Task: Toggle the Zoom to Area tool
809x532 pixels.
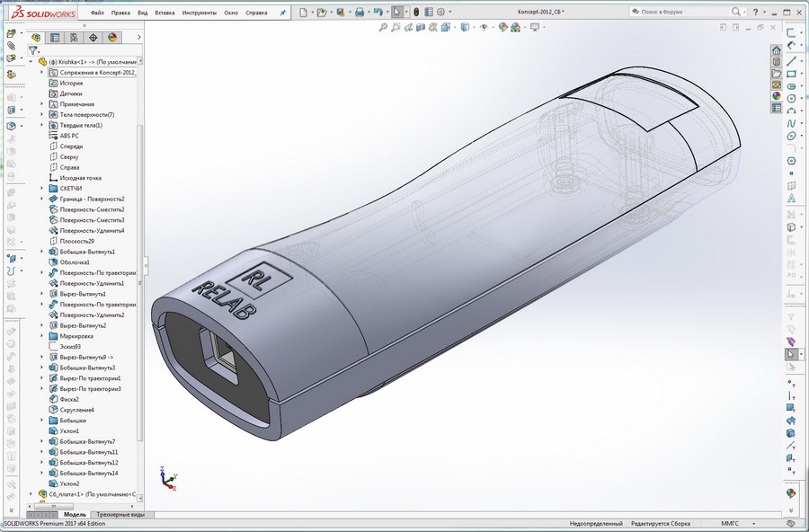Action: pos(396,28)
